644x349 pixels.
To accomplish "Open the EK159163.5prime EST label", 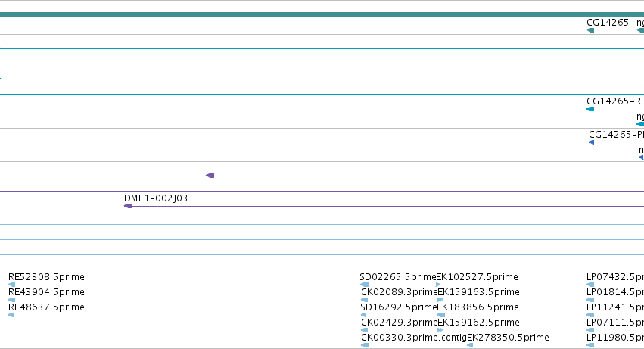I will (x=478, y=292).
